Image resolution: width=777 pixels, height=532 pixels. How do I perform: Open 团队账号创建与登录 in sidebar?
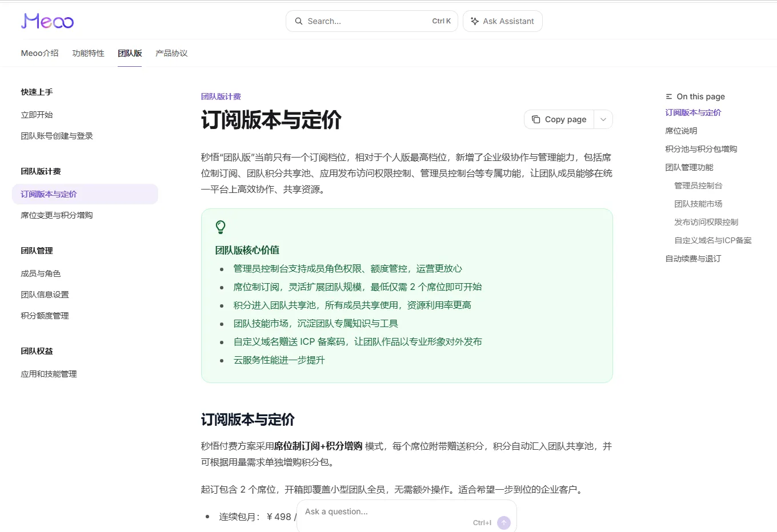click(x=57, y=136)
